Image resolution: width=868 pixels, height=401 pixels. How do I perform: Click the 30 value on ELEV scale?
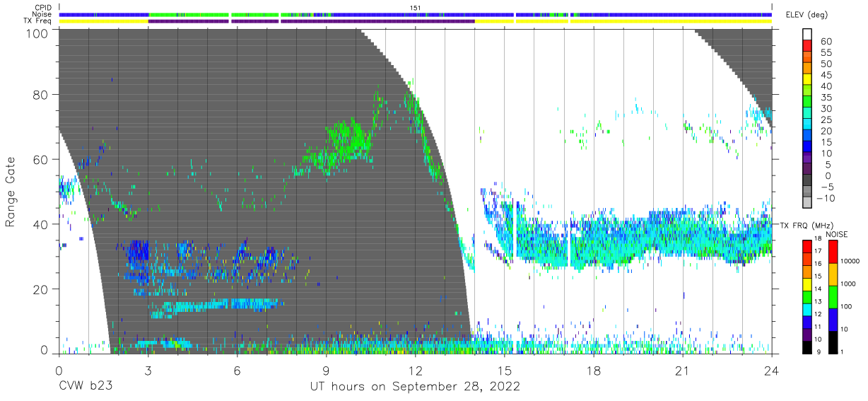click(x=826, y=109)
